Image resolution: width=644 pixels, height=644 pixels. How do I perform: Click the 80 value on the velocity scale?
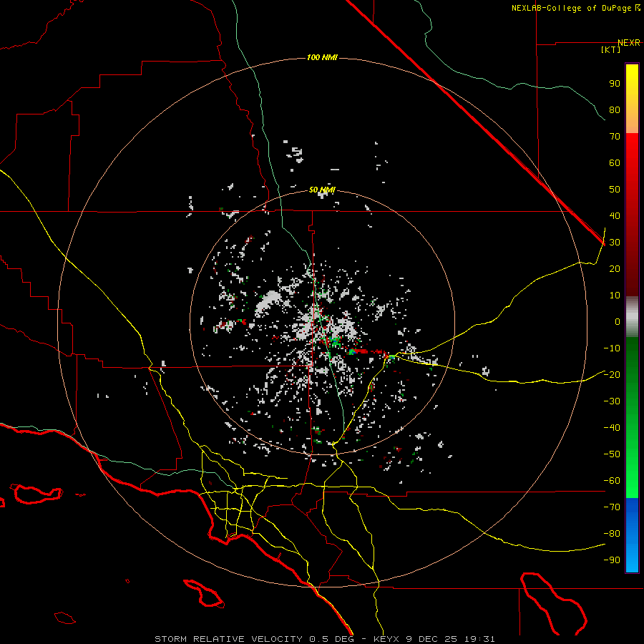click(x=615, y=110)
